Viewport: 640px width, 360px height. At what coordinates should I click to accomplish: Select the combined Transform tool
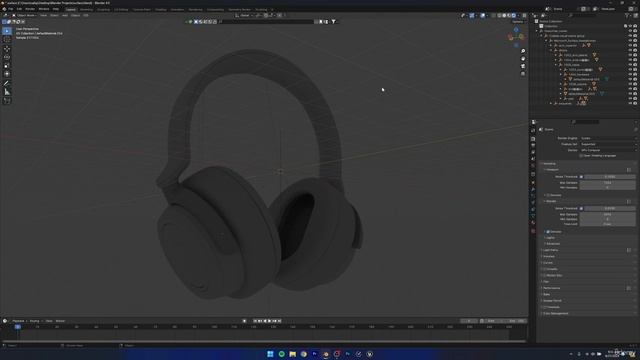(7, 74)
